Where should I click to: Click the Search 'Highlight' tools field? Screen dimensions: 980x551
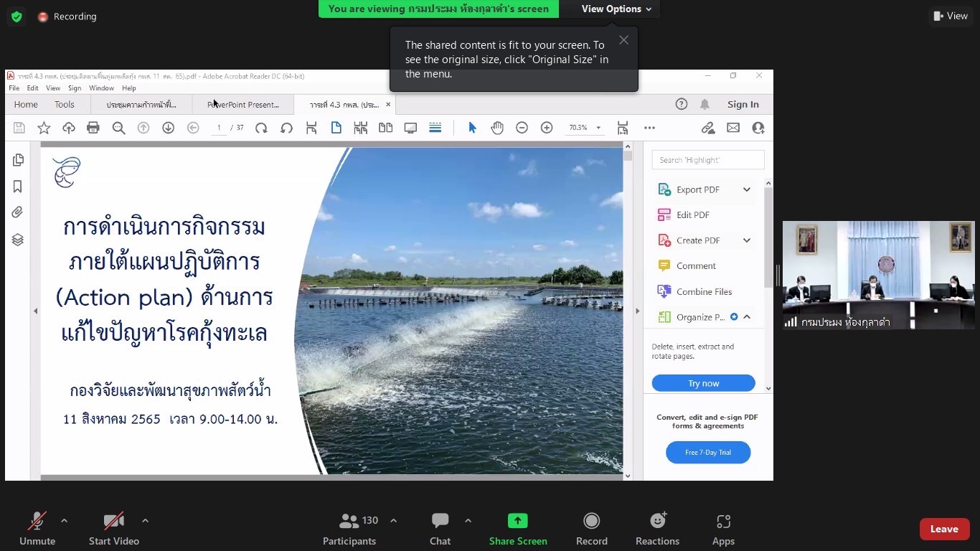(708, 159)
